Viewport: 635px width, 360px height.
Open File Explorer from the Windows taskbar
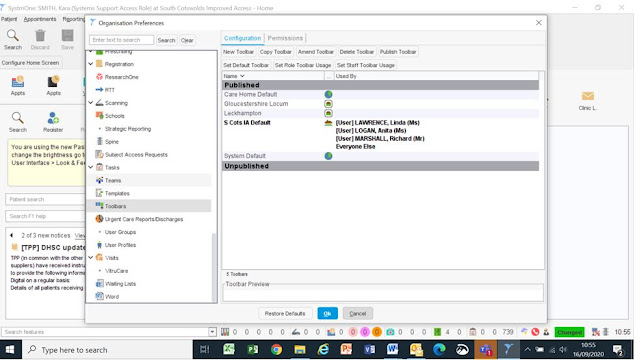tap(300, 349)
